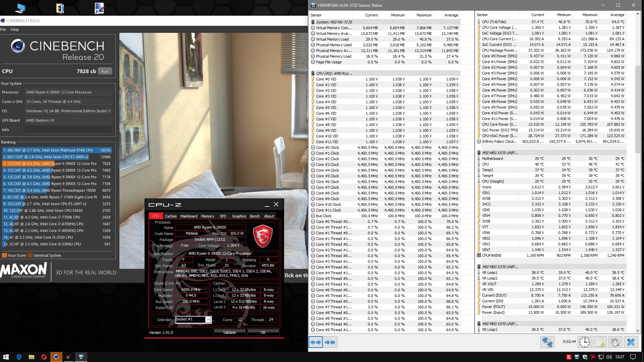Image resolution: width=644 pixels, height=362 pixels.
Task: Open the Cinebench File menu
Action: pyautogui.click(x=3, y=29)
